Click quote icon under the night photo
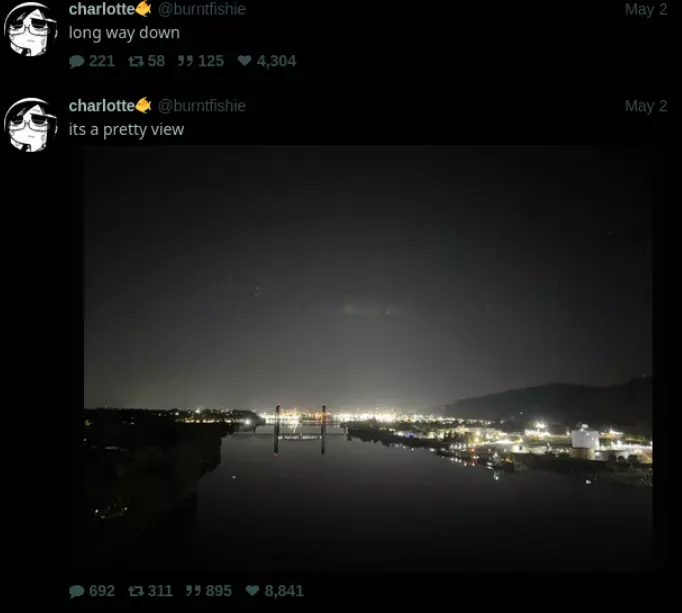Viewport: 682px width, 613px height. [192, 591]
